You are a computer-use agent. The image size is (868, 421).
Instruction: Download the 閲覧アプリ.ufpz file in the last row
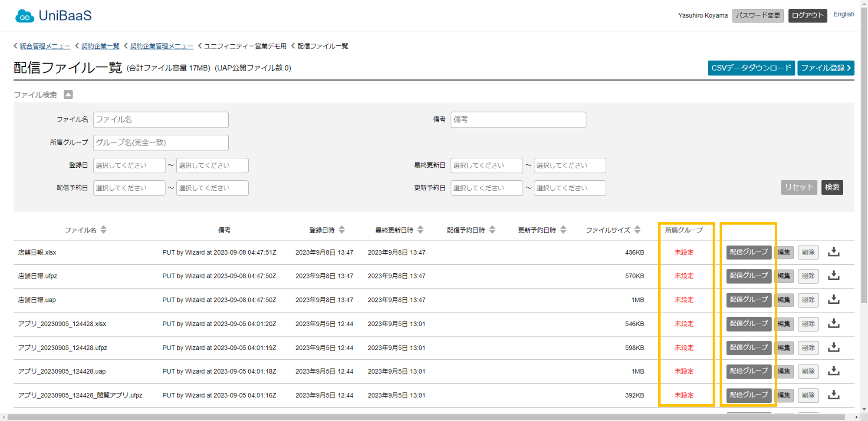[x=833, y=394]
